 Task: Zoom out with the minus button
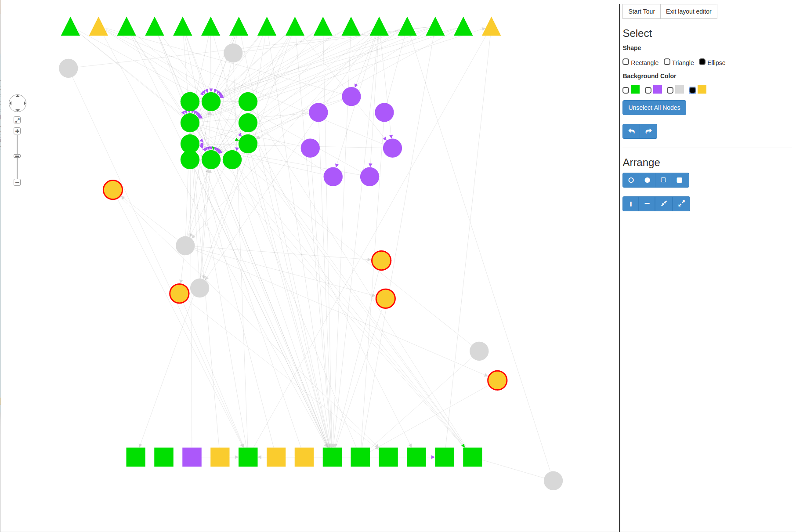pos(17,182)
